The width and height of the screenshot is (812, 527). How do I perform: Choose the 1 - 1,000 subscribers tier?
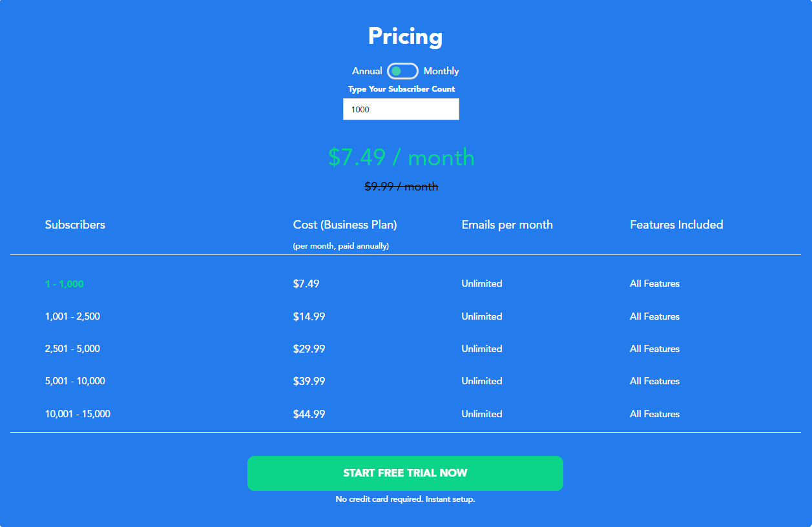coord(65,284)
